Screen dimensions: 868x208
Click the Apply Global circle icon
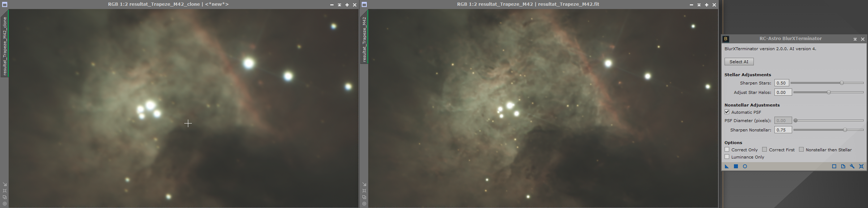click(x=745, y=166)
